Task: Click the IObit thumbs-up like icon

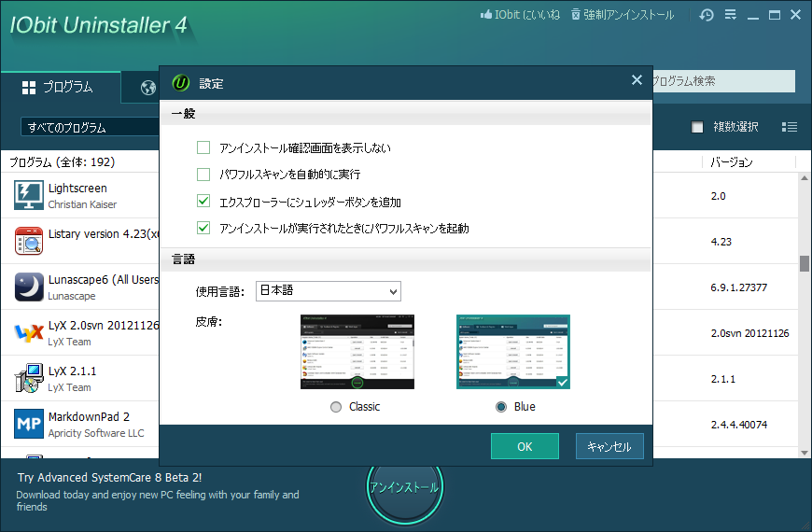Action: click(485, 15)
